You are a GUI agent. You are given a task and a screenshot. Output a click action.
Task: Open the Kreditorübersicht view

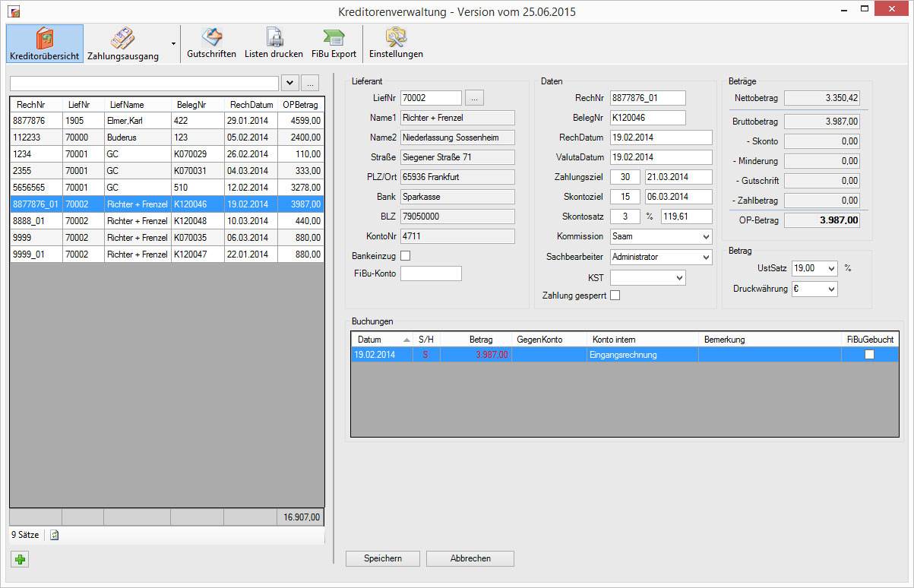(x=44, y=43)
